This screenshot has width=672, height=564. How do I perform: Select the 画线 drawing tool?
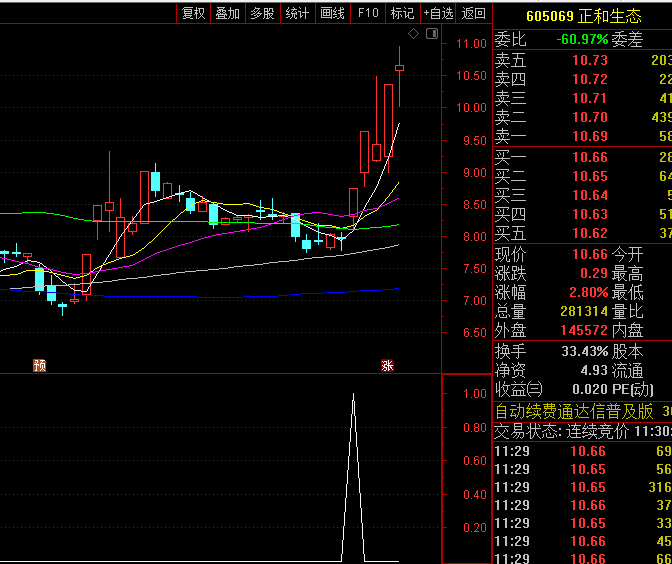[332, 13]
